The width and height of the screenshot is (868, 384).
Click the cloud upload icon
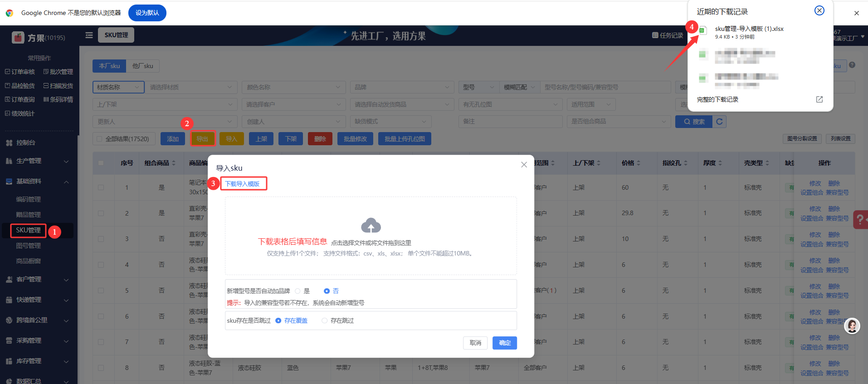(x=371, y=225)
